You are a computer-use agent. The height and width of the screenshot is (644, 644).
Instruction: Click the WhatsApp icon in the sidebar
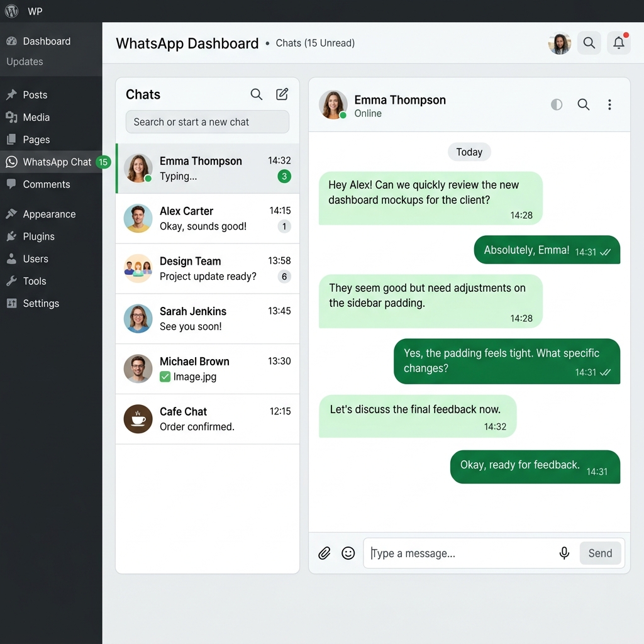[x=11, y=162]
